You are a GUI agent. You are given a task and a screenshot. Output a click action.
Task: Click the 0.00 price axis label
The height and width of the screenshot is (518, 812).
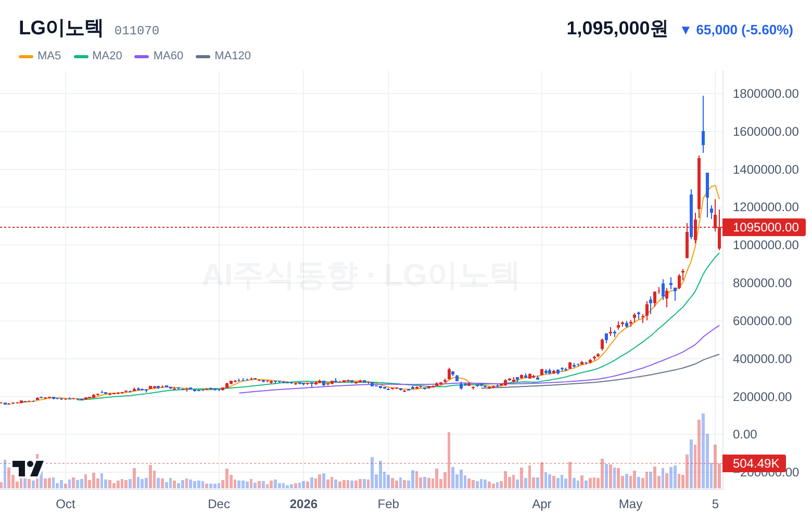click(745, 434)
